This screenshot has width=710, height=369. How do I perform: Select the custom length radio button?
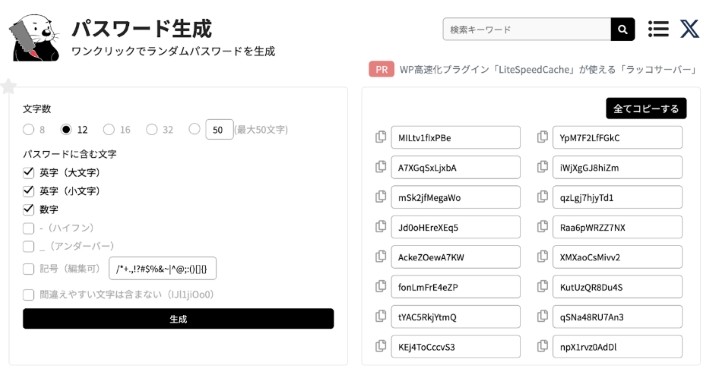coord(194,129)
